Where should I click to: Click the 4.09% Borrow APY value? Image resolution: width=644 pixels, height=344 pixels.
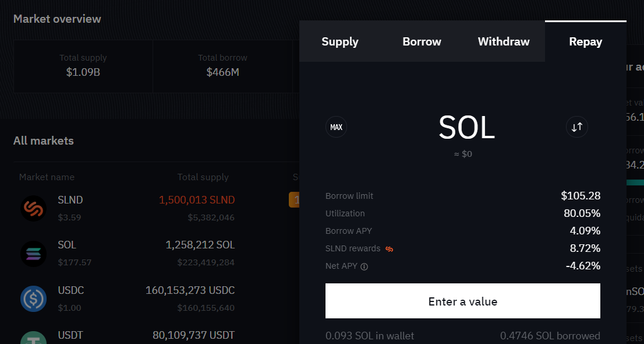pyautogui.click(x=585, y=231)
